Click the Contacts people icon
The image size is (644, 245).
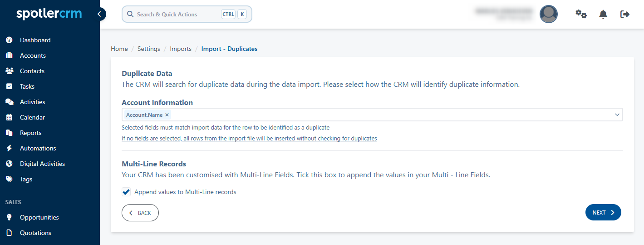[x=9, y=71]
